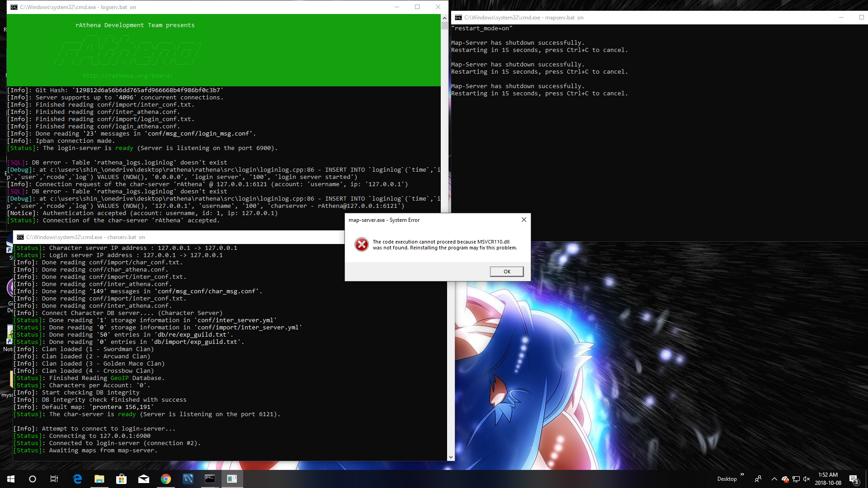The image size is (868, 488).
Task: Switch to Google Chrome on the taskbar
Action: pyautogui.click(x=165, y=479)
